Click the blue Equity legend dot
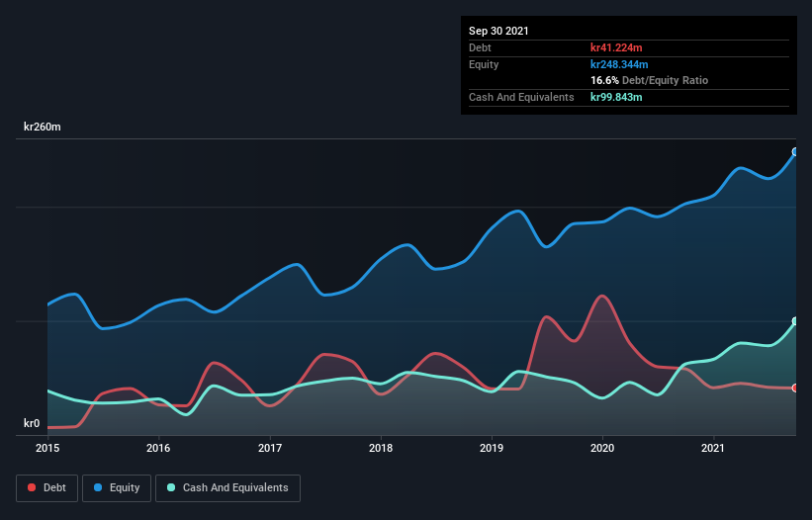Viewport: 812px width, 520px height. [x=98, y=487]
